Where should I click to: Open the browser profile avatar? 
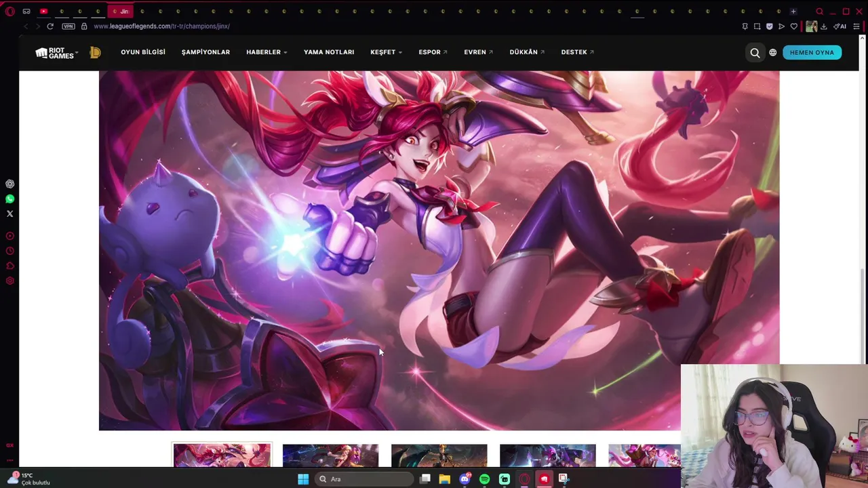pos(811,26)
